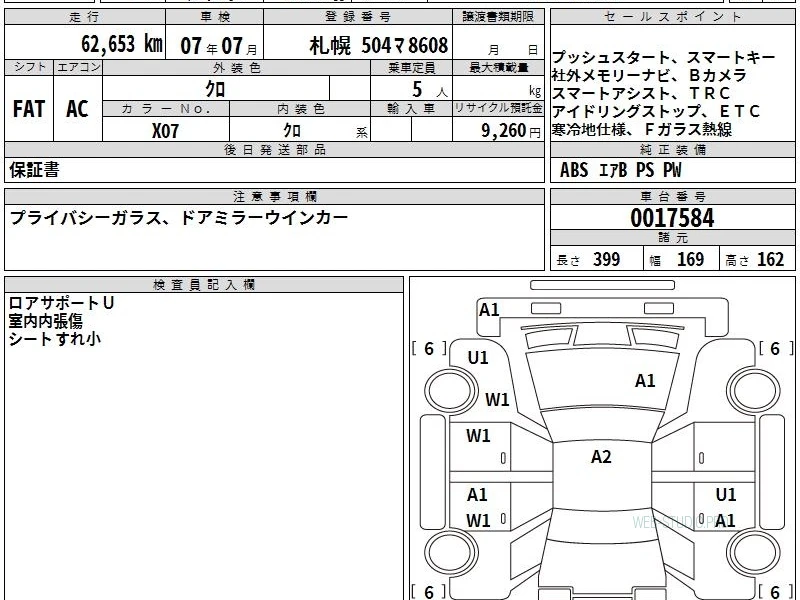The image size is (800, 600).
Task: Click the A2 mark on the car roof
Action: pyautogui.click(x=601, y=457)
